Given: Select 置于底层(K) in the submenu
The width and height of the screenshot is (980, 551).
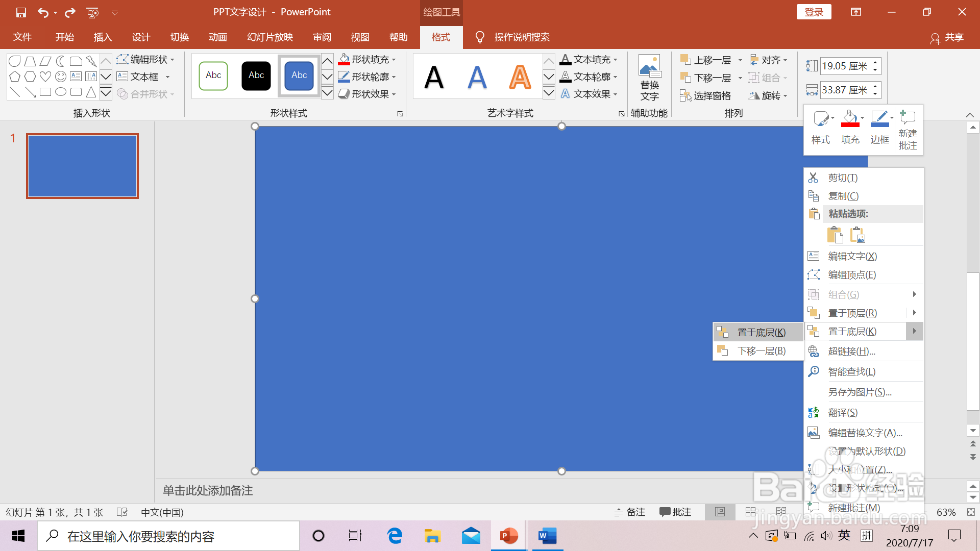Looking at the screenshot, I should point(758,333).
